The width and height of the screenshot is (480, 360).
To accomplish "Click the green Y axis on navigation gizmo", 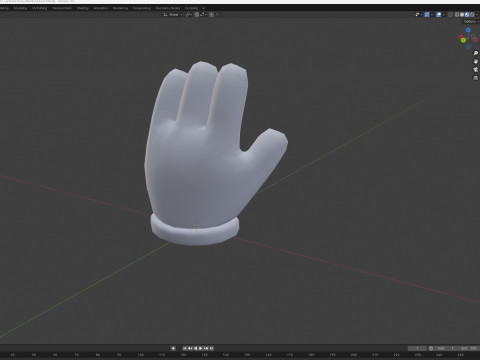I will (463, 40).
